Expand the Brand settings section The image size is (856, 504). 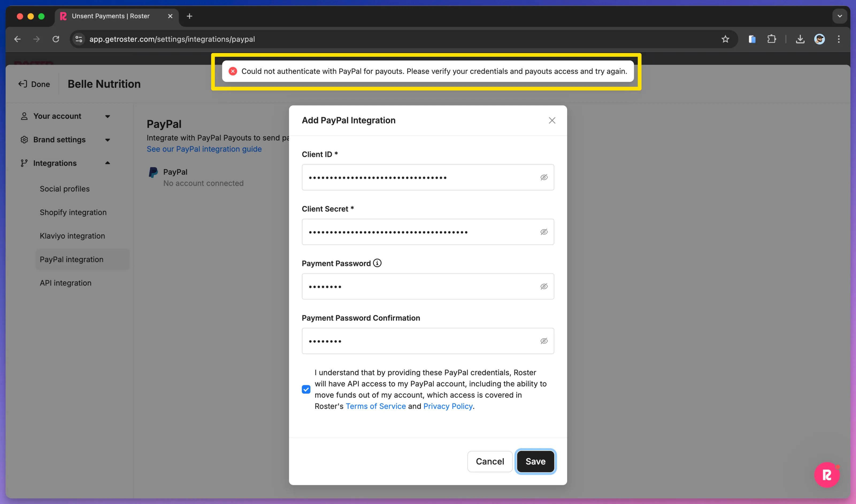tap(66, 140)
